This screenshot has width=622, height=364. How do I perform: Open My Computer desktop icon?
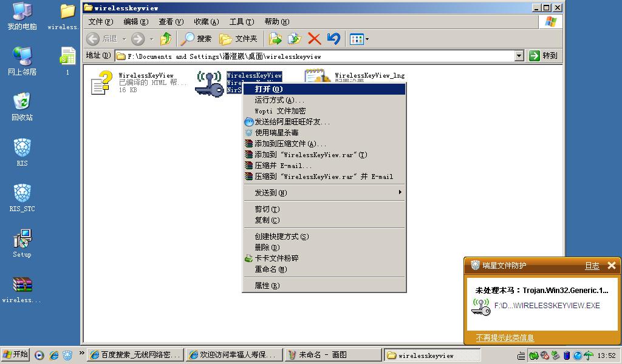22,16
